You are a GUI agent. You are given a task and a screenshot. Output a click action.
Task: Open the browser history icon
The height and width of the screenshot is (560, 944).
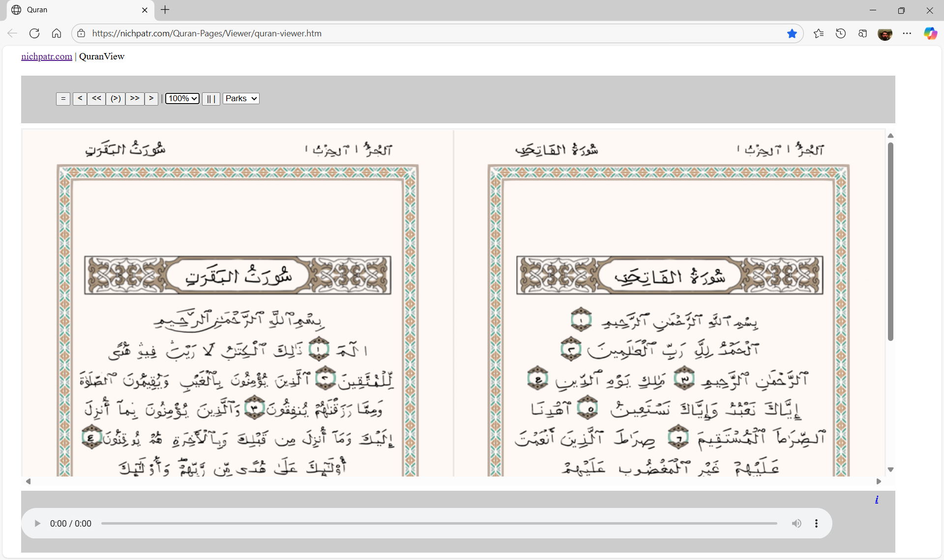(x=841, y=33)
